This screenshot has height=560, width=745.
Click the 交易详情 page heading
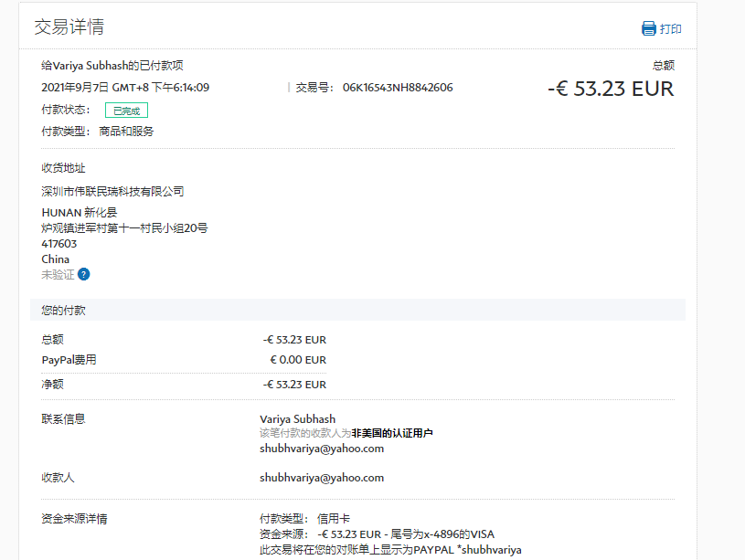[x=69, y=26]
